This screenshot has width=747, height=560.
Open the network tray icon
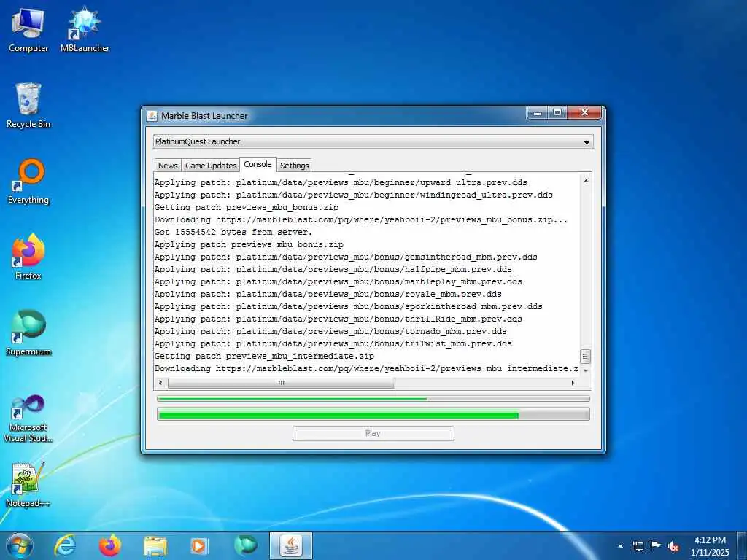click(x=638, y=546)
